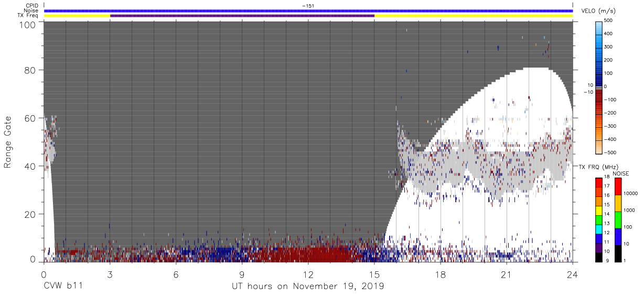The image size is (644, 297).
Task: Click the CVW b11 radar beam label
Action: [x=62, y=287]
